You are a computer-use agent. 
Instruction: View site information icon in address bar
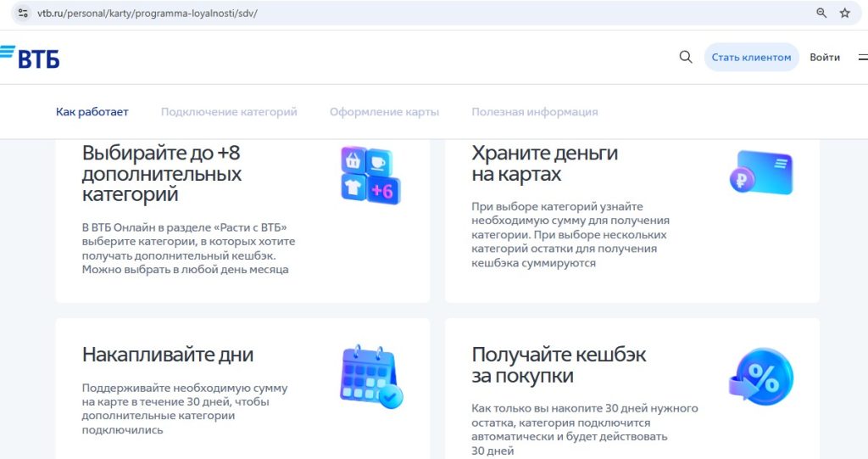tap(23, 13)
